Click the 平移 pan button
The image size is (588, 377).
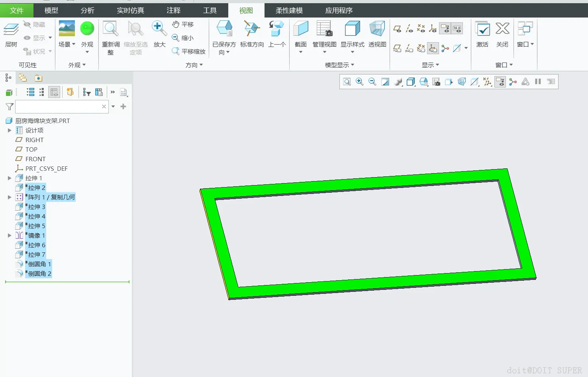(183, 24)
